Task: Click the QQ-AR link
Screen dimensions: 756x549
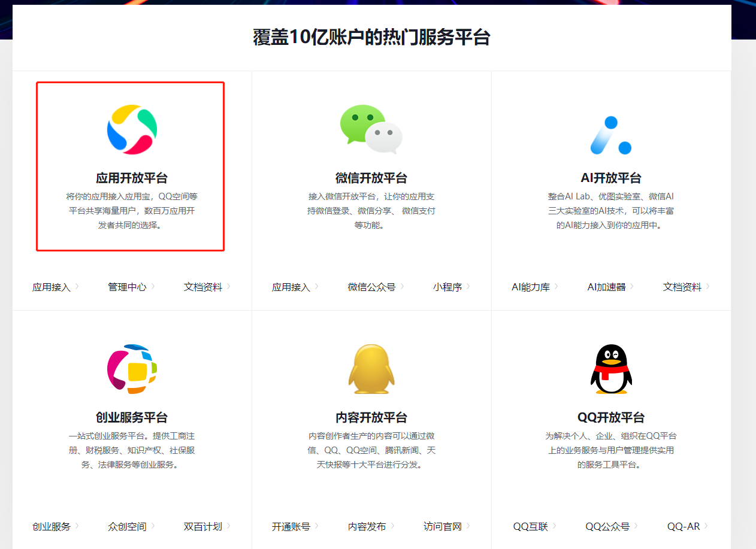Action: [684, 526]
